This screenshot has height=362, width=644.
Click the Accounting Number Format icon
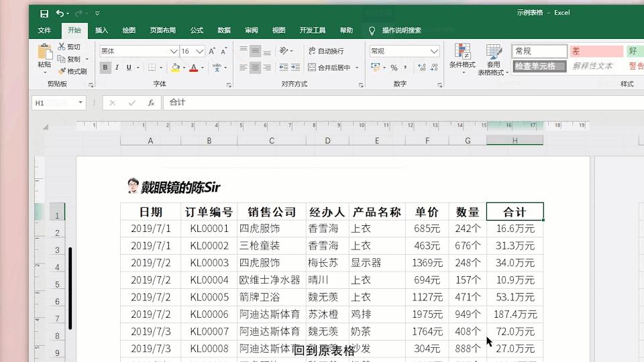click(375, 67)
